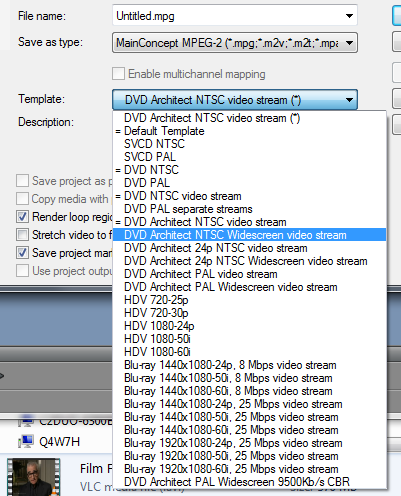
Task: Enable multichannel mapping checkbox
Action: pos(118,74)
